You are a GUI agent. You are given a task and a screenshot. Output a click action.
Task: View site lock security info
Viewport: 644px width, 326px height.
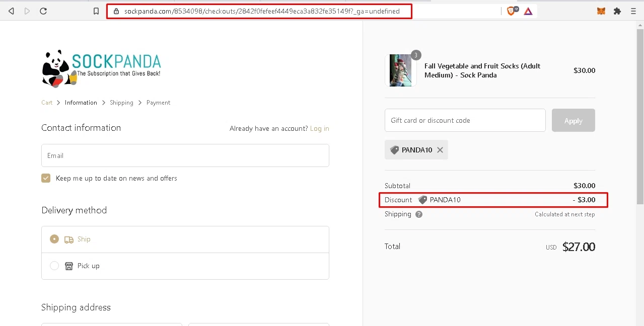click(116, 11)
